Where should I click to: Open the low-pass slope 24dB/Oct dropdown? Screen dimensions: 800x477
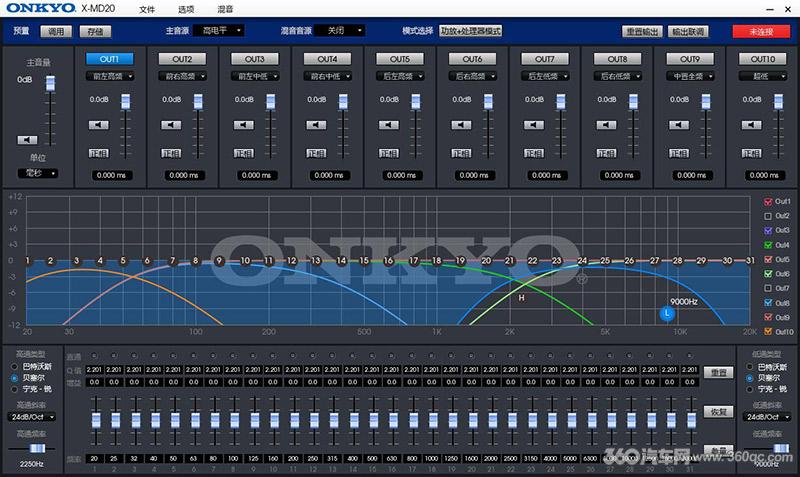(x=767, y=417)
